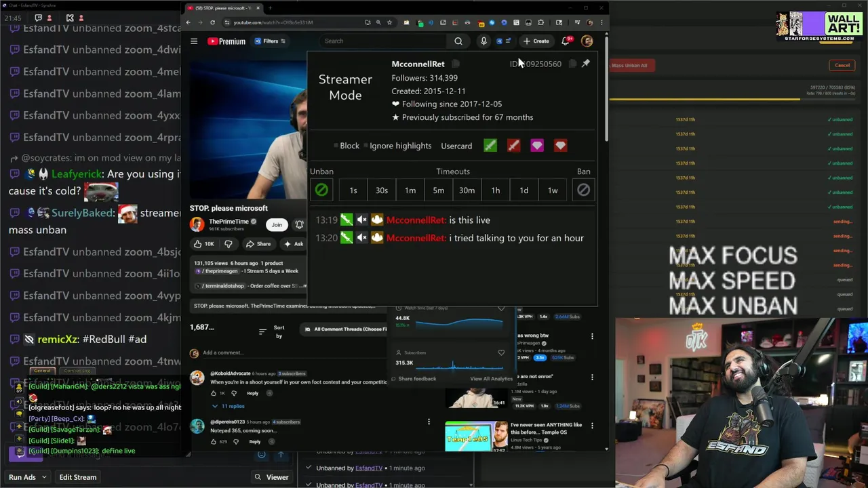Click the mute icon on the 13:19 message
The image size is (868, 488).
[x=362, y=220]
